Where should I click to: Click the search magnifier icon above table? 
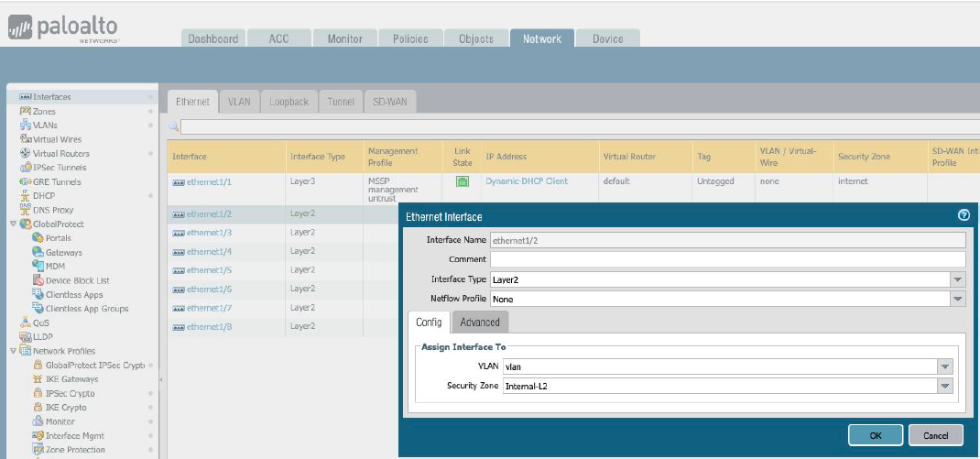tap(174, 126)
